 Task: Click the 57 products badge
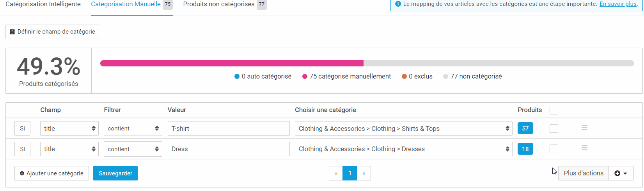(525, 129)
